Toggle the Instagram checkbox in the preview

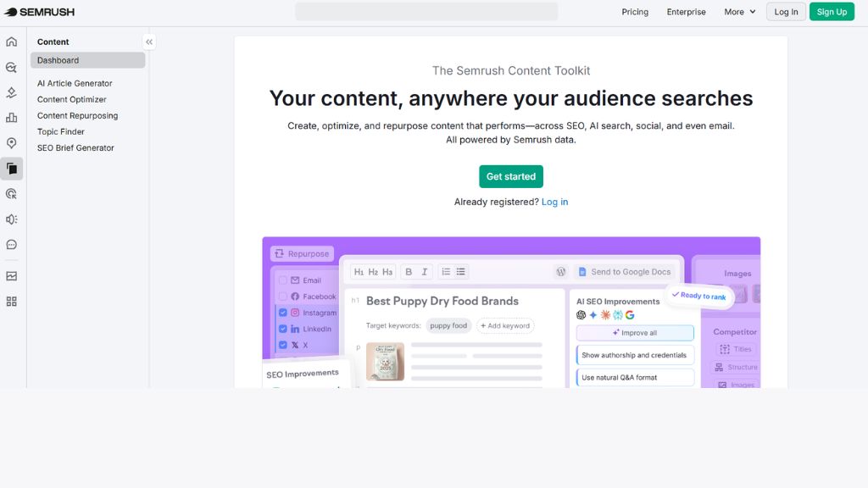click(283, 313)
